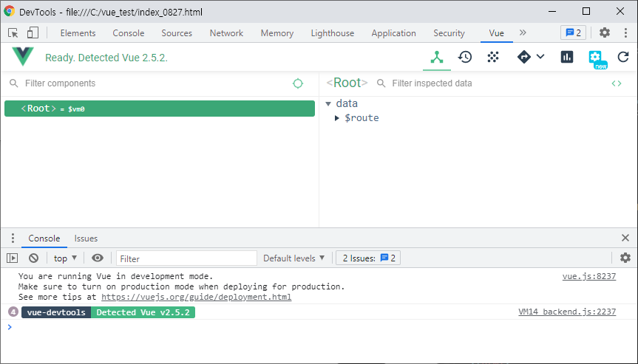Click the console Filter input
Viewport: 638px width, 364px height.
pyautogui.click(x=186, y=258)
